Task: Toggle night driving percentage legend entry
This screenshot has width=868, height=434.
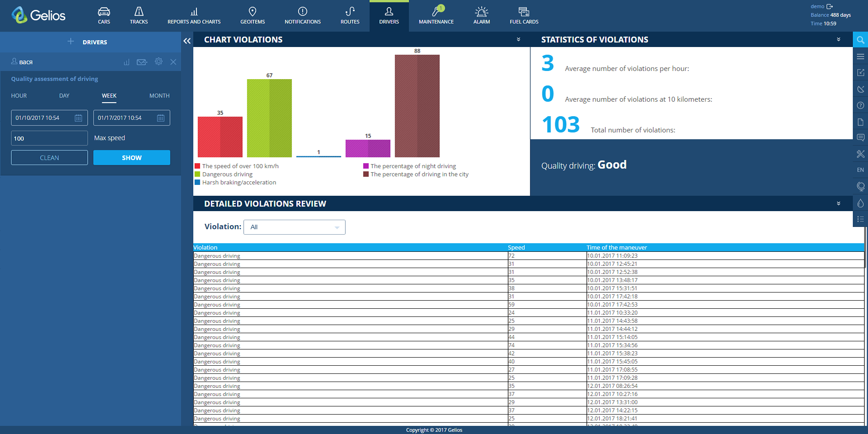Action: click(x=410, y=166)
